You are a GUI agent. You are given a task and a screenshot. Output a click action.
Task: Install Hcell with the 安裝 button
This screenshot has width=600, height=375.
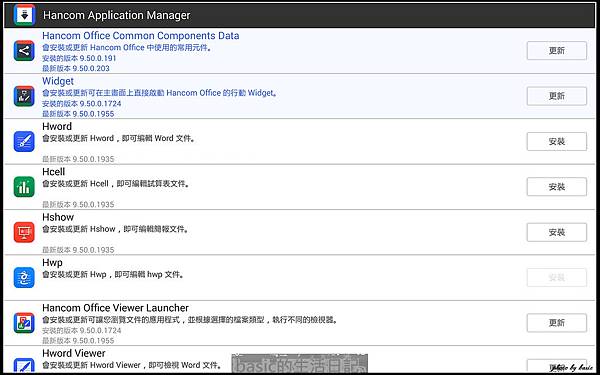click(556, 187)
